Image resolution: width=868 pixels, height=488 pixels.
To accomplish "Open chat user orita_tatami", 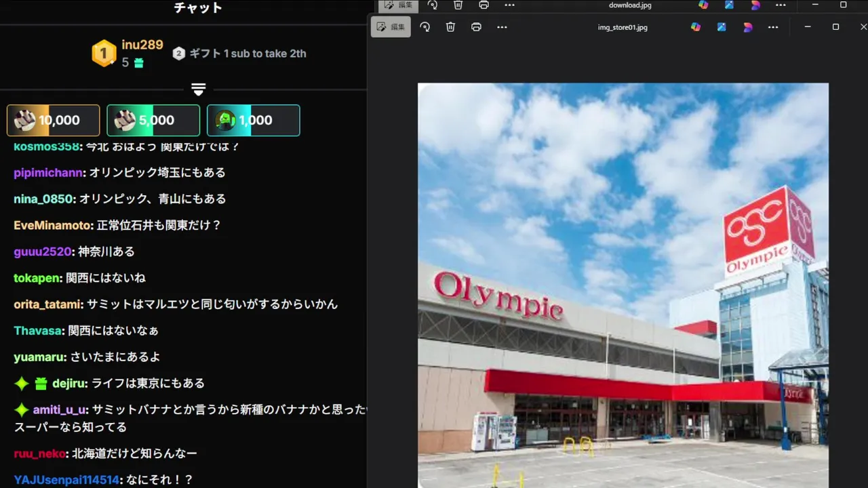I will 48,304.
